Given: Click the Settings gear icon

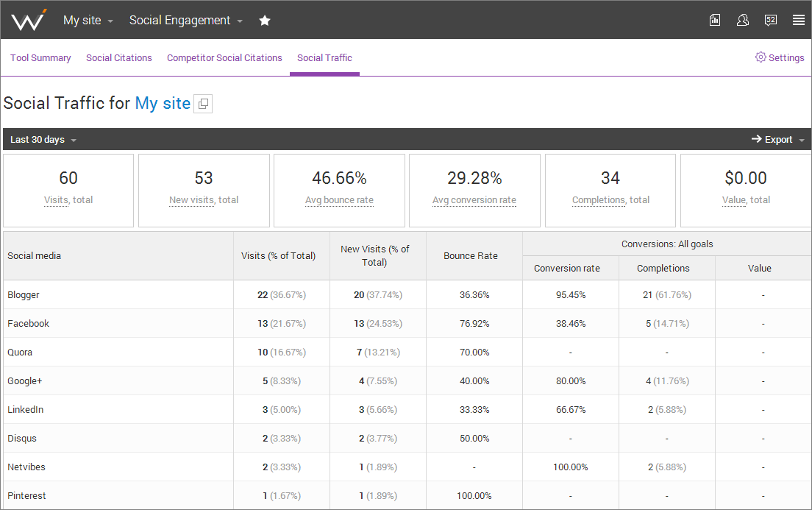Looking at the screenshot, I should point(761,57).
